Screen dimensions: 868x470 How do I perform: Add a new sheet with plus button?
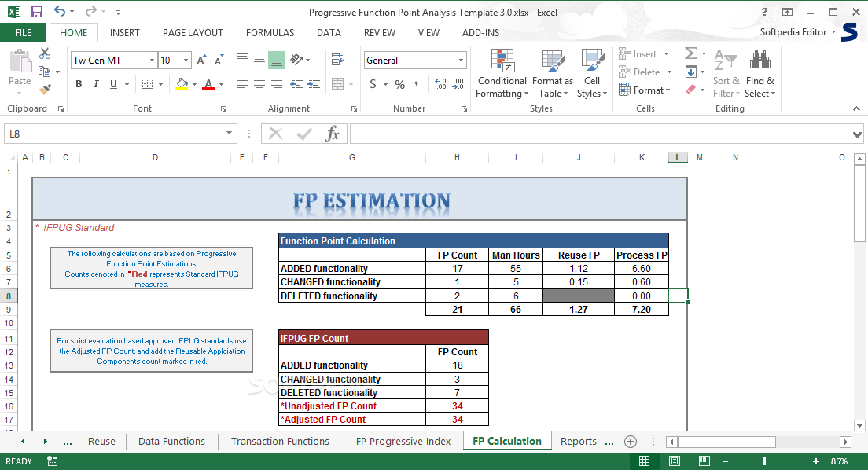630,441
